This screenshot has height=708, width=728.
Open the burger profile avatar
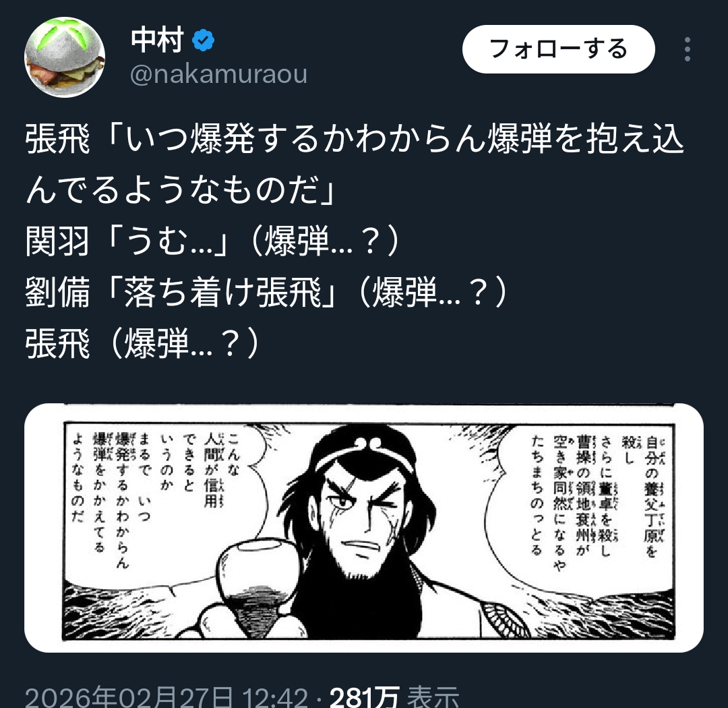tap(65, 57)
